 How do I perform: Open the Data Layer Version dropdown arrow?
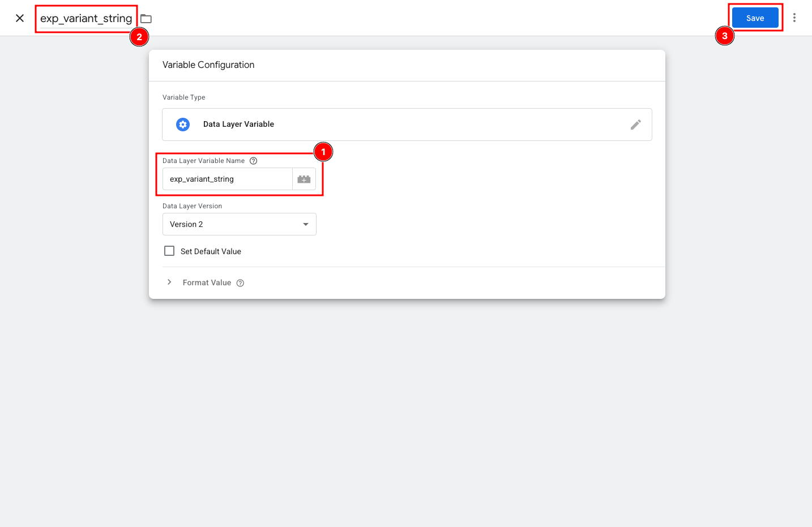[306, 224]
